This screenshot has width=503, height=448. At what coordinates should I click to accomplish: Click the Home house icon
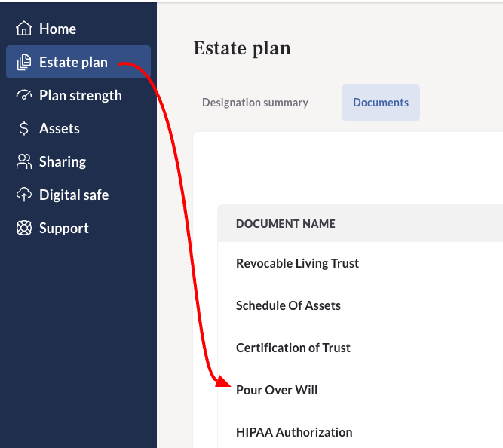24,29
